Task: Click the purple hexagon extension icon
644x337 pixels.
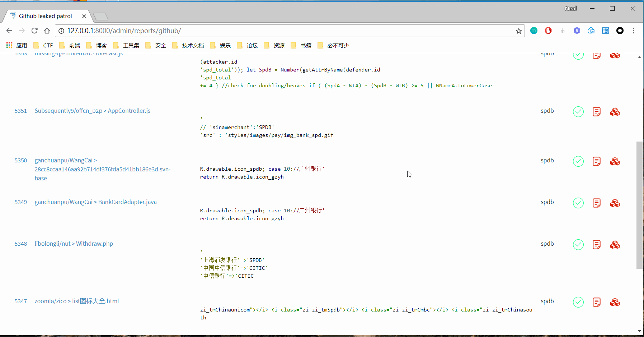Action: coord(577,31)
